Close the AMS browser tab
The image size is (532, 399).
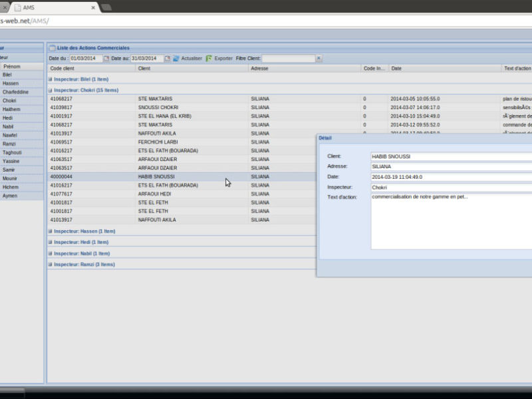click(93, 7)
